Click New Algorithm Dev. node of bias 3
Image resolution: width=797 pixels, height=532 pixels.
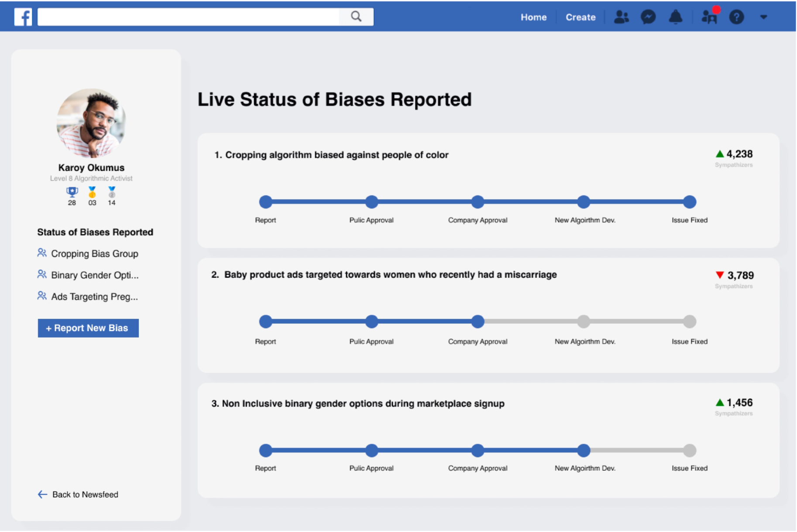tap(584, 450)
